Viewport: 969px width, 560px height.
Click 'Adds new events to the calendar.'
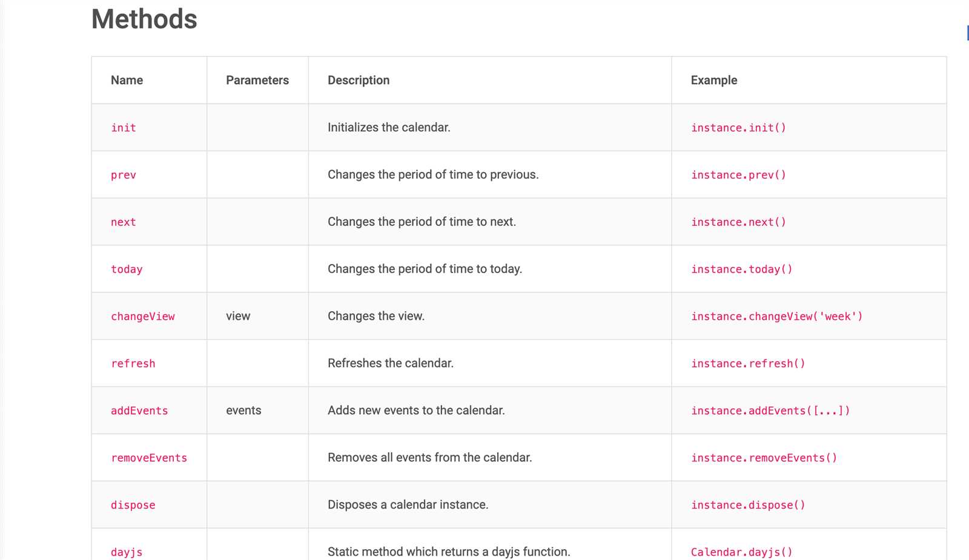point(416,410)
